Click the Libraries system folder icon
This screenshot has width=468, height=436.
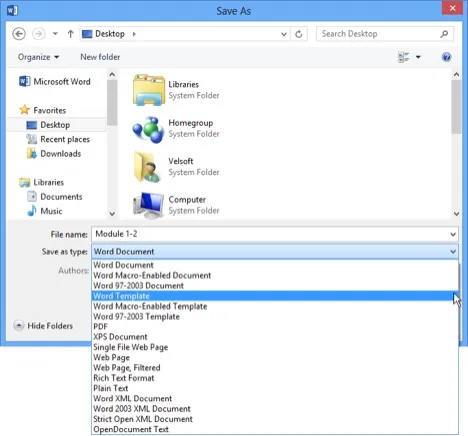(x=149, y=90)
